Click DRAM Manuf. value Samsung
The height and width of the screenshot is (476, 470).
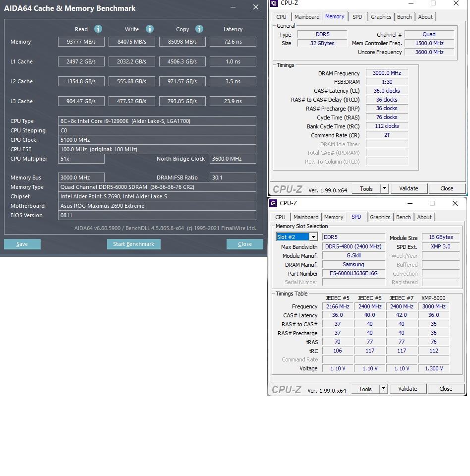pyautogui.click(x=353, y=264)
